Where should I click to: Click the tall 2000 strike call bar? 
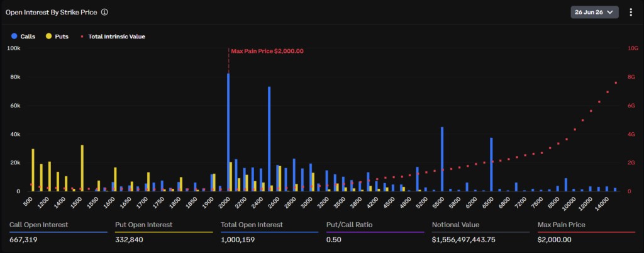[228, 132]
